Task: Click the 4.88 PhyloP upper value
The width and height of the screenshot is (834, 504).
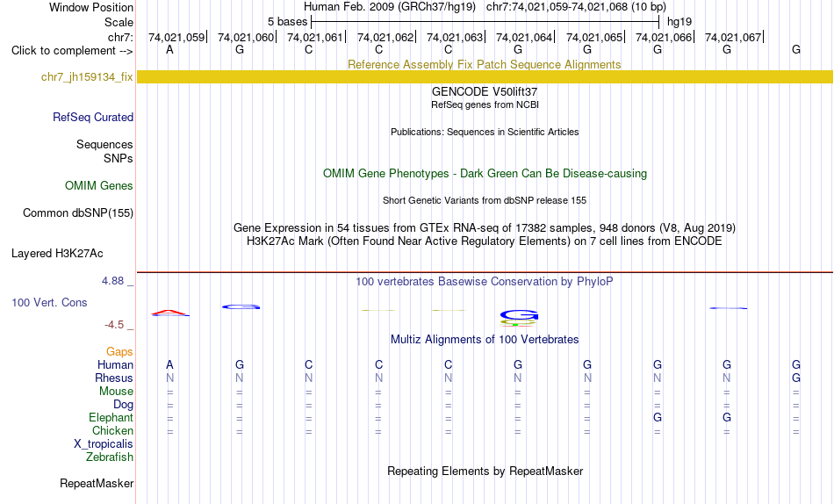Action: coord(112,281)
